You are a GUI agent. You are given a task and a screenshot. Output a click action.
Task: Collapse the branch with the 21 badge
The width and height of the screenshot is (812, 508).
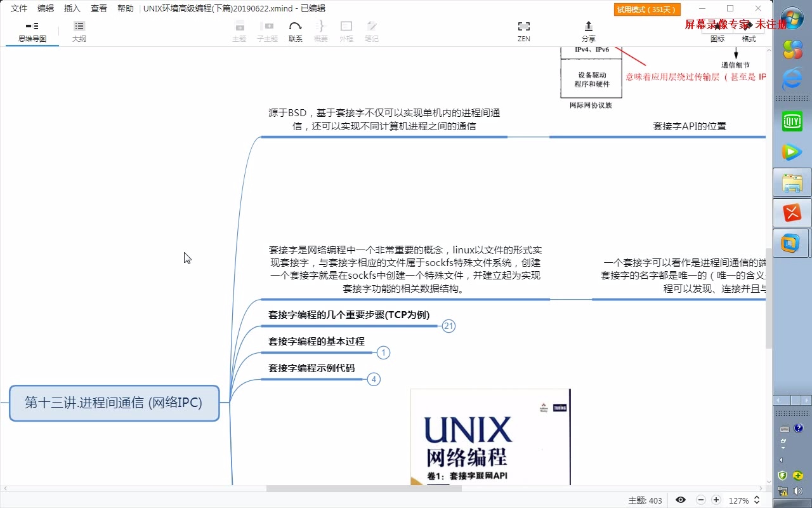[x=449, y=326]
